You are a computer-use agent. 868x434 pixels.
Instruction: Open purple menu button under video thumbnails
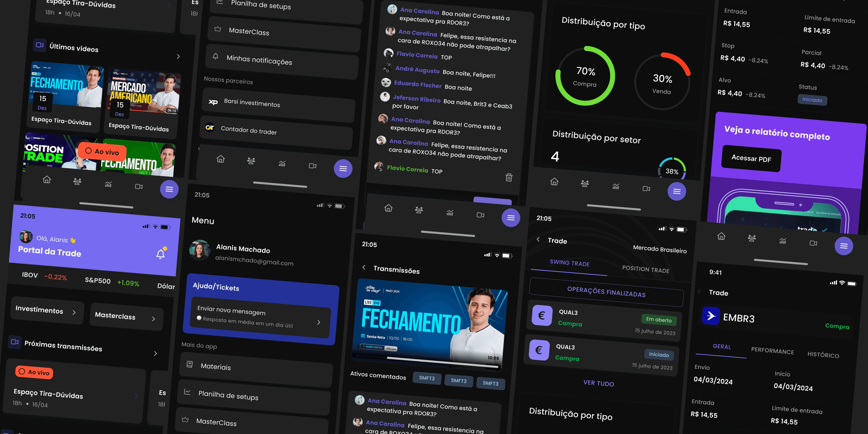(169, 189)
